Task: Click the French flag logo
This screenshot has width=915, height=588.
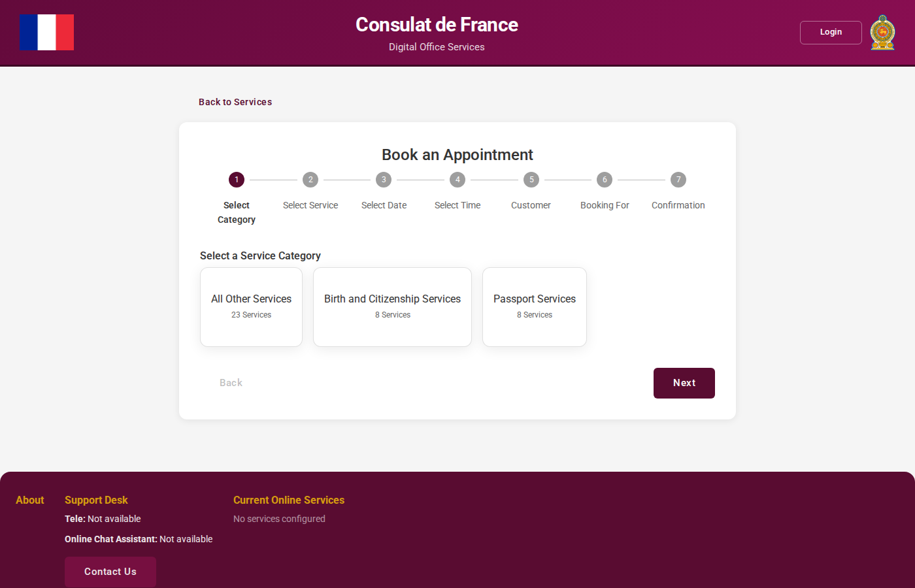Action: click(46, 33)
